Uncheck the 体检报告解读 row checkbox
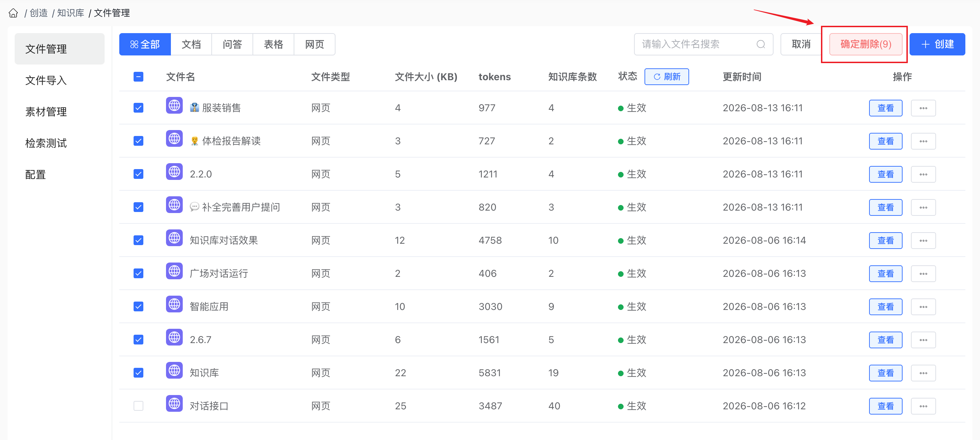Image resolution: width=980 pixels, height=440 pixels. pos(138,141)
